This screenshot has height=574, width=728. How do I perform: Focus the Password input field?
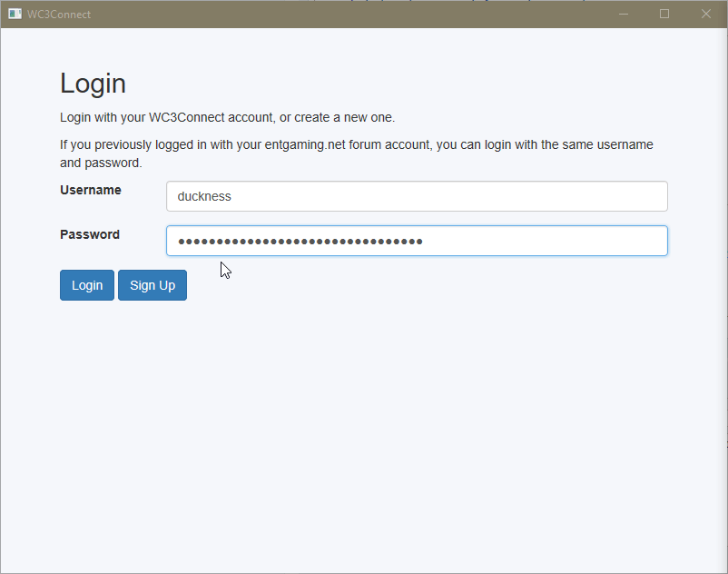[417, 241]
